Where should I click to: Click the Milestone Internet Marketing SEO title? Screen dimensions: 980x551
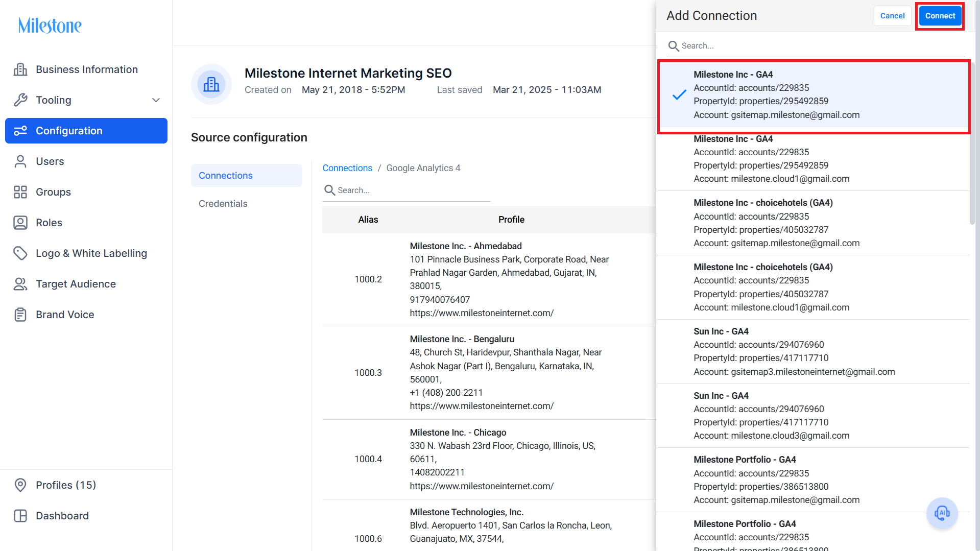pyautogui.click(x=348, y=73)
